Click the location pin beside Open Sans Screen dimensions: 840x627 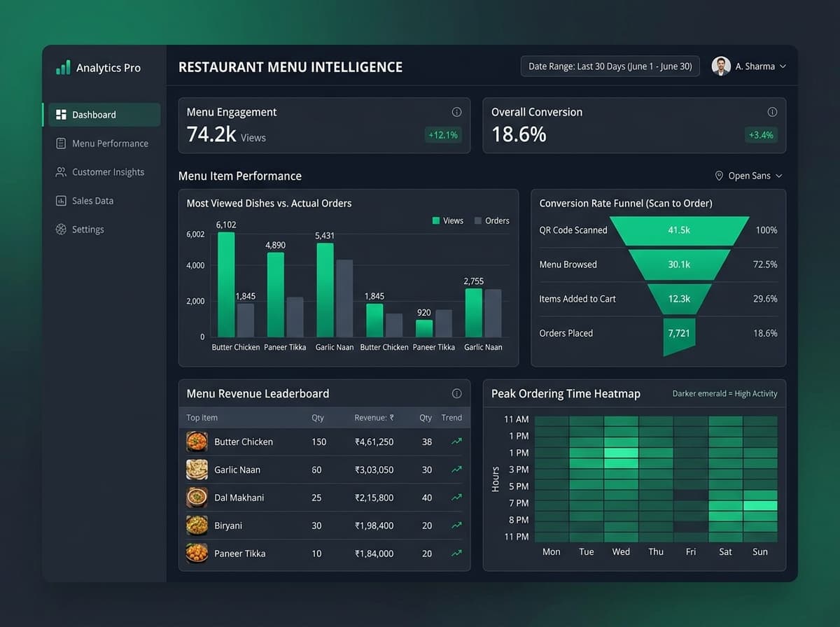pyautogui.click(x=719, y=176)
